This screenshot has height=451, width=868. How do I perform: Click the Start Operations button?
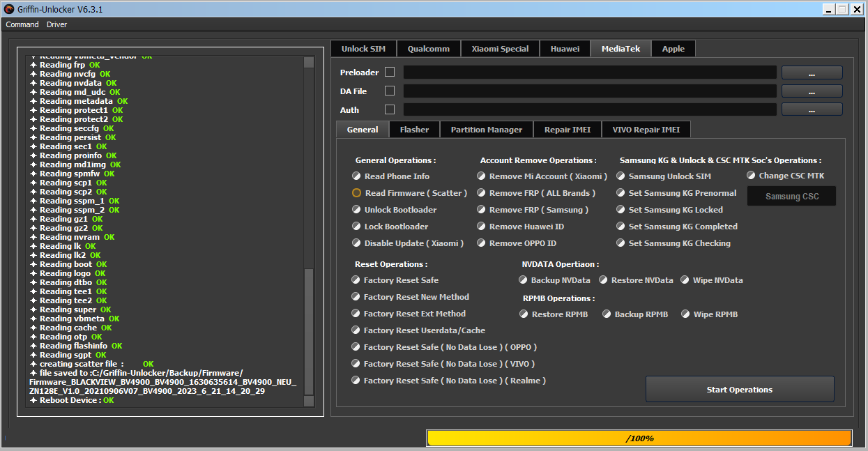[x=739, y=390]
